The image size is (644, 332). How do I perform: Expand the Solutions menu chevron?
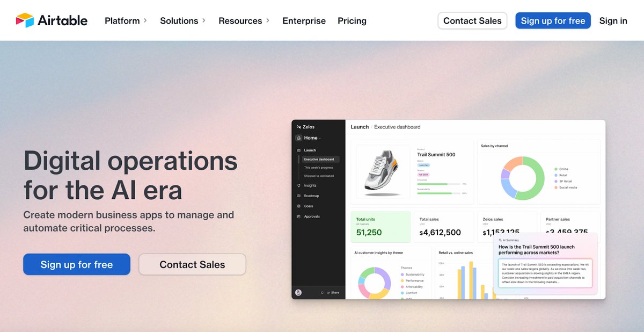pos(203,20)
